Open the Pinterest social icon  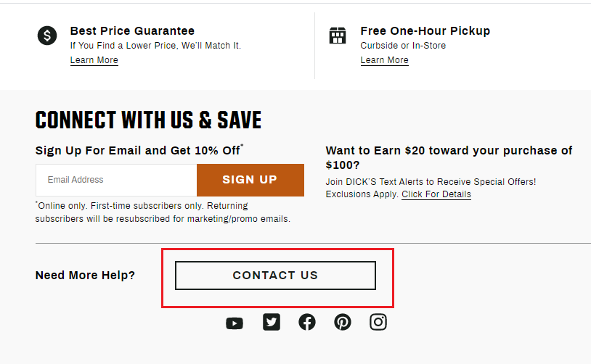click(x=343, y=322)
